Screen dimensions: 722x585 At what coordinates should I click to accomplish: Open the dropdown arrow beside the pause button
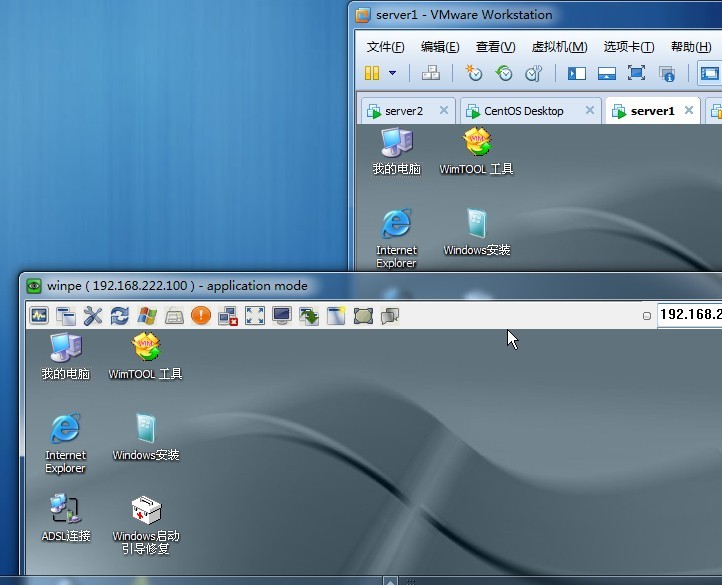[x=392, y=73]
